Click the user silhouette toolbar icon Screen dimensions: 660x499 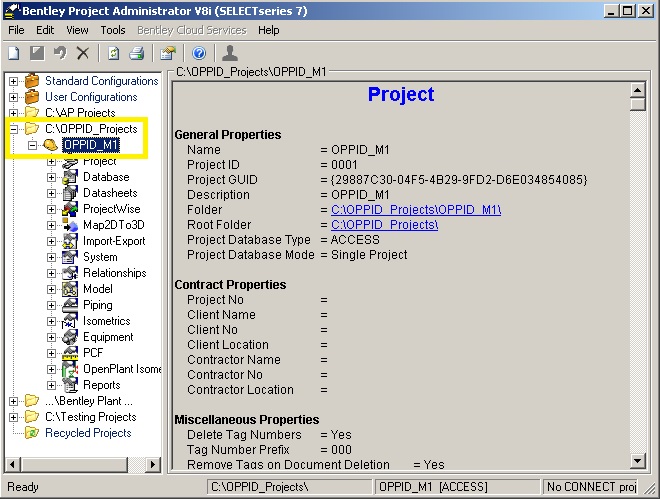click(x=230, y=53)
